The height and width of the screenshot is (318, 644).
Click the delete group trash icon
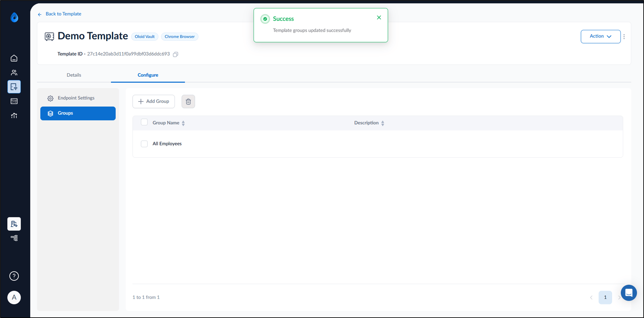(188, 102)
